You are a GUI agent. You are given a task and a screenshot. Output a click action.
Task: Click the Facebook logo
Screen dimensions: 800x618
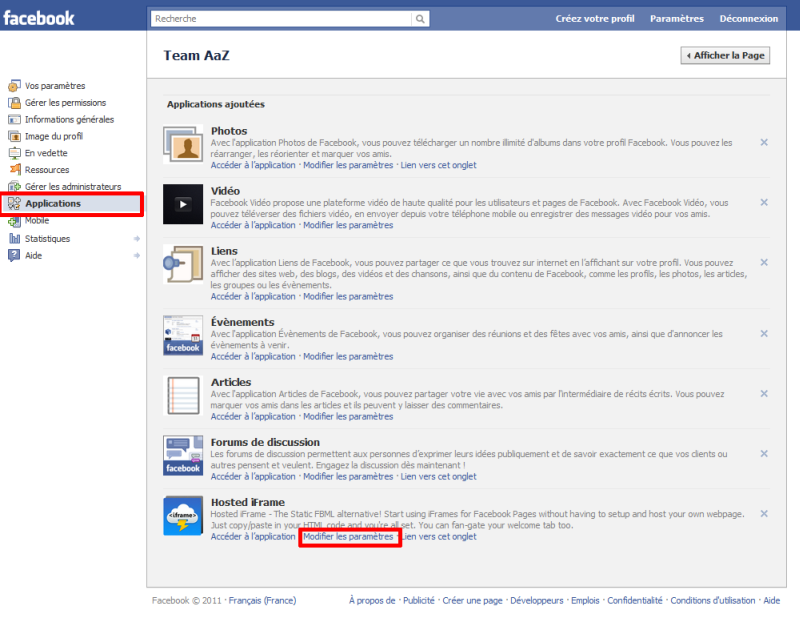click(39, 18)
